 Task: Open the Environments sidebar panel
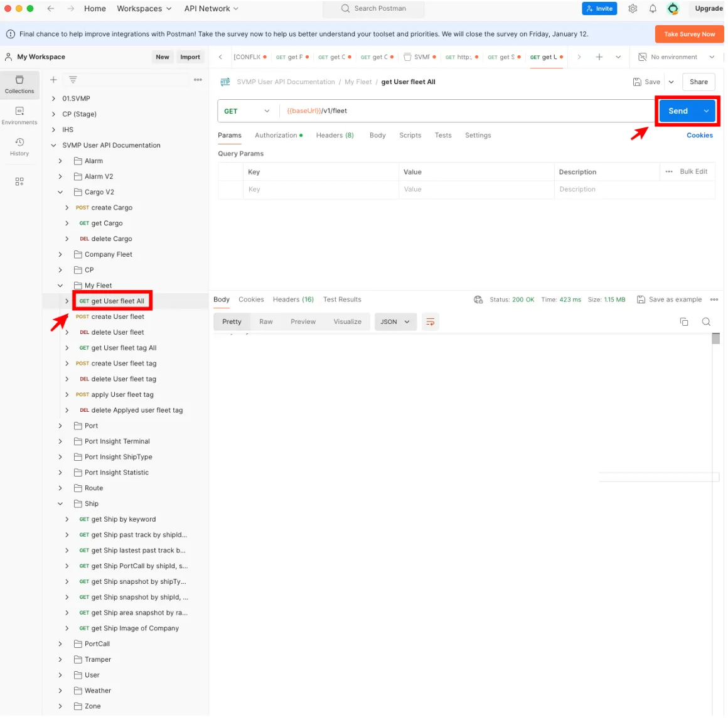(19, 116)
